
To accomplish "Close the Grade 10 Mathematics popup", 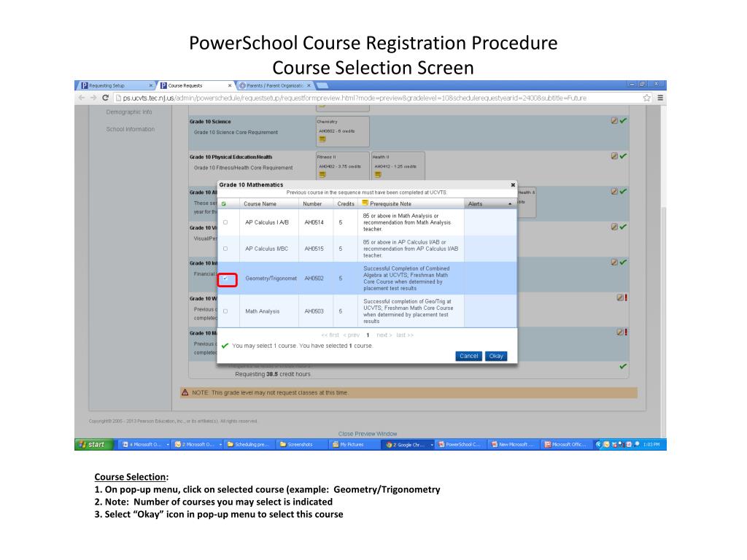I will (x=513, y=184).
